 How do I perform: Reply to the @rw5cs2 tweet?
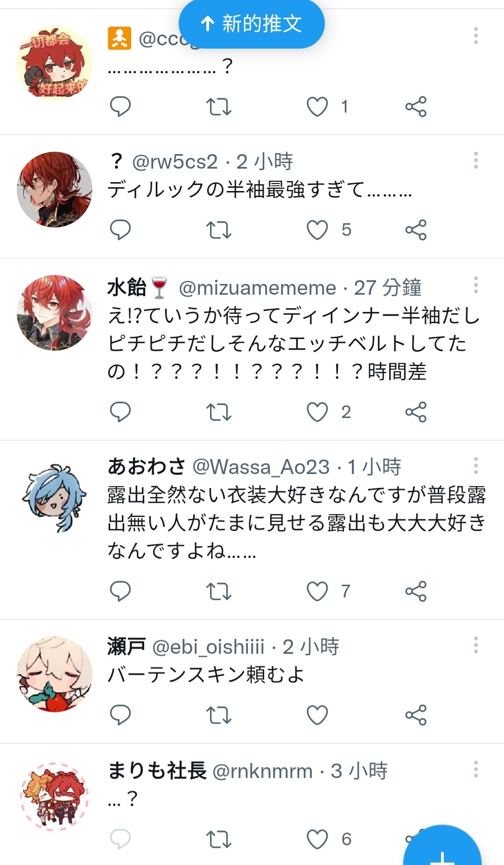[120, 230]
